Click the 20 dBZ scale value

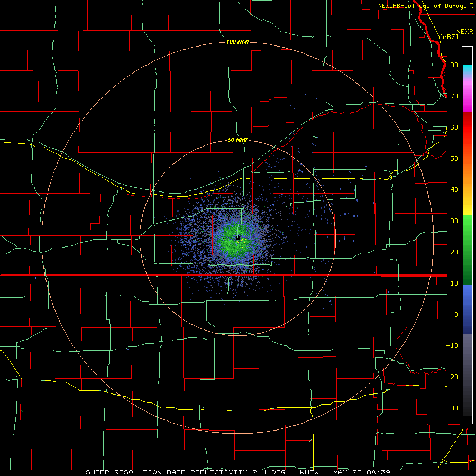click(454, 252)
